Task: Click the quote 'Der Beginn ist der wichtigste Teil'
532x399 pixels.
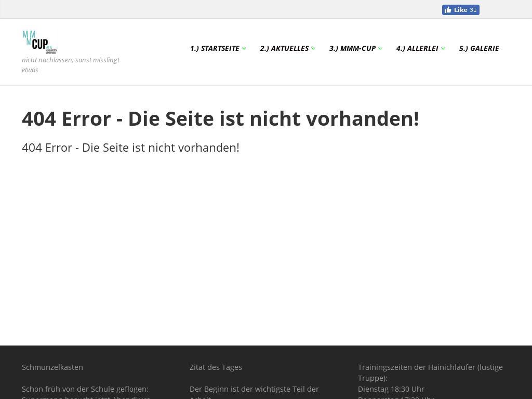Action: coord(254,389)
